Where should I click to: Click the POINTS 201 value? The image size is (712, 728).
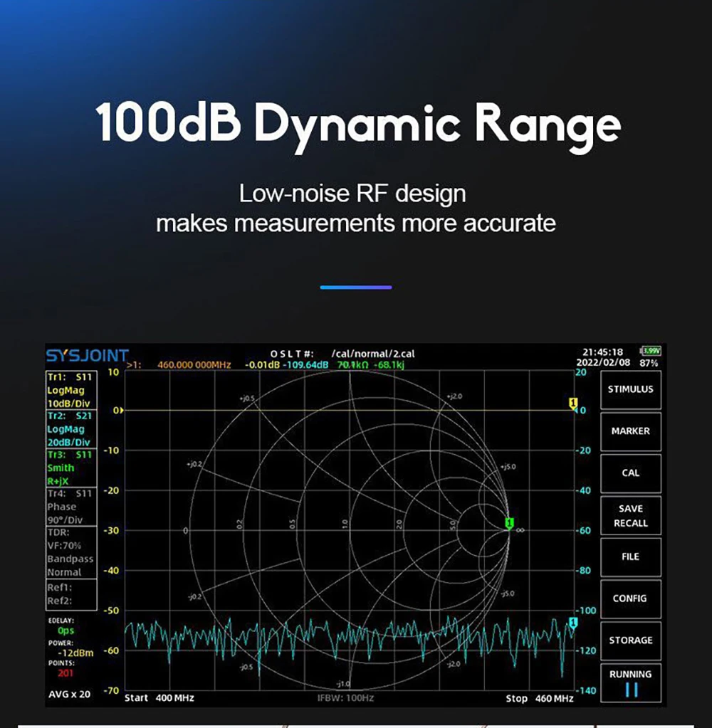tap(66, 672)
